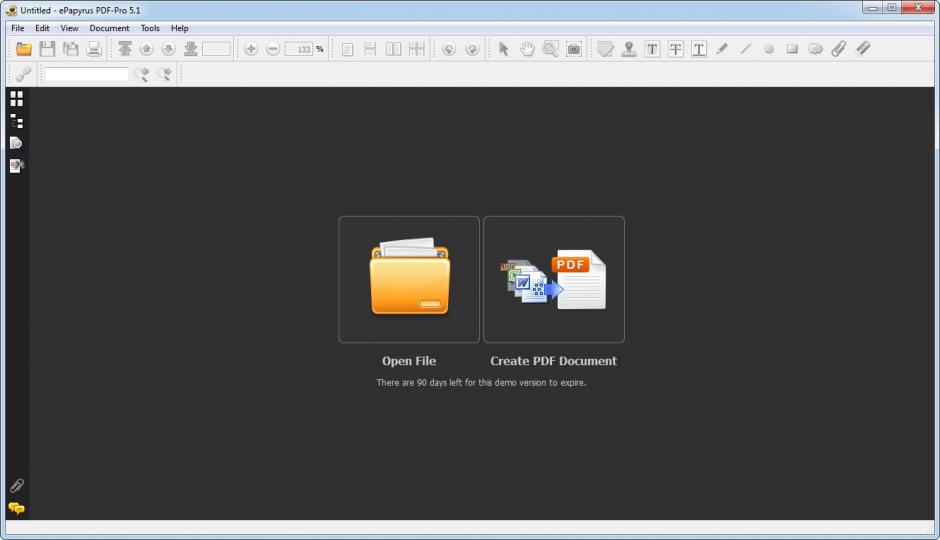Maximize the ePapyrus PDF-Pro window
This screenshot has height=540, width=940.
coord(892,8)
